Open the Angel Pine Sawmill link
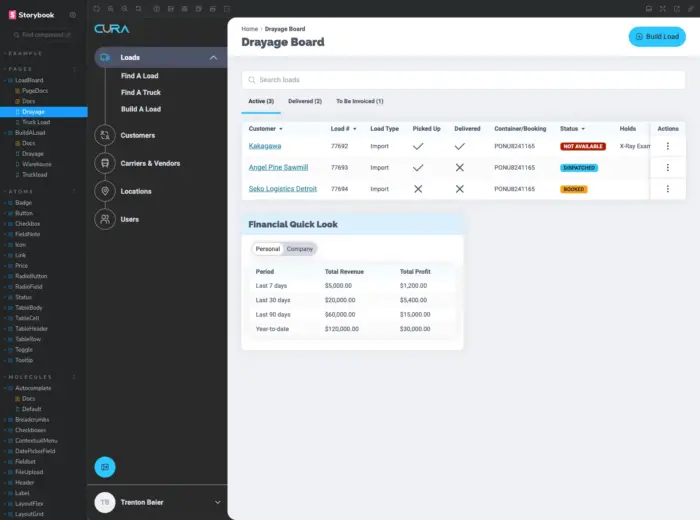Screen dimensions: 700x520 click(x=278, y=167)
